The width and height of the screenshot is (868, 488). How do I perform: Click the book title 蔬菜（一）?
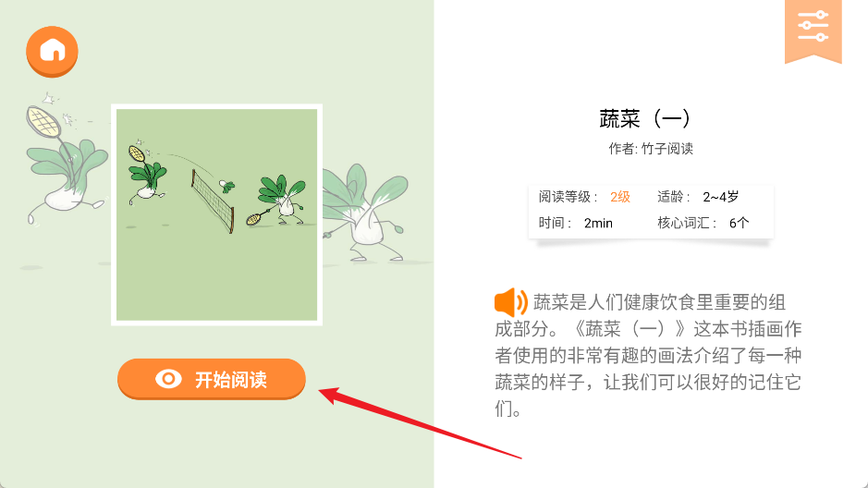645,118
